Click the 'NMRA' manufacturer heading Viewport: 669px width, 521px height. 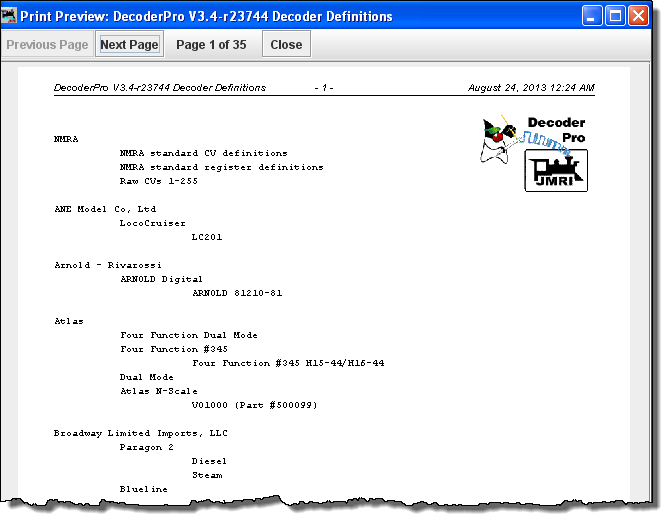tap(66, 139)
